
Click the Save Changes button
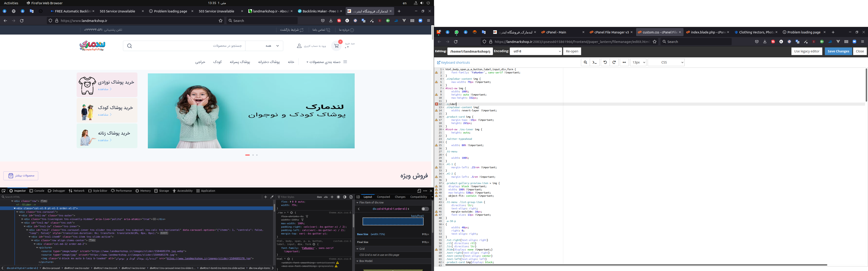point(838,51)
